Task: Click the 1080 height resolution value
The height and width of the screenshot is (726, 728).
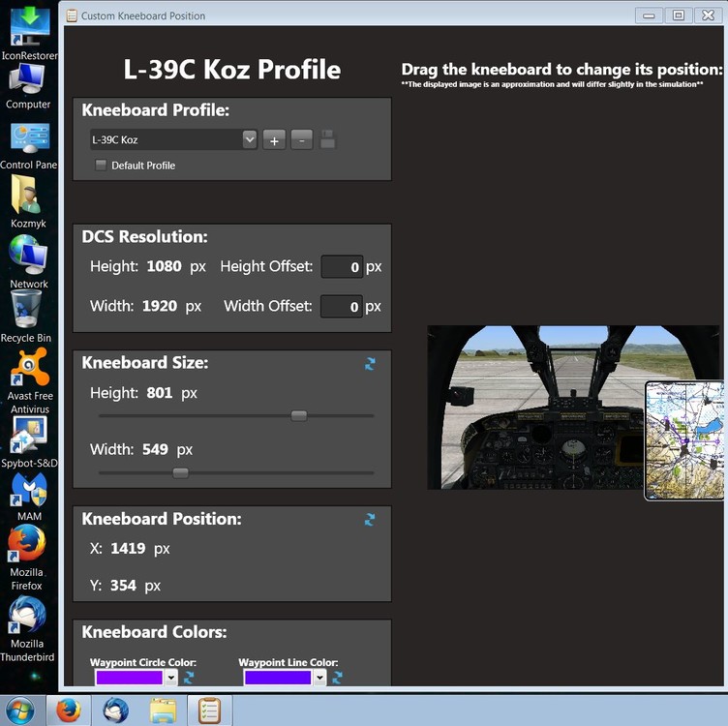Action: click(164, 266)
